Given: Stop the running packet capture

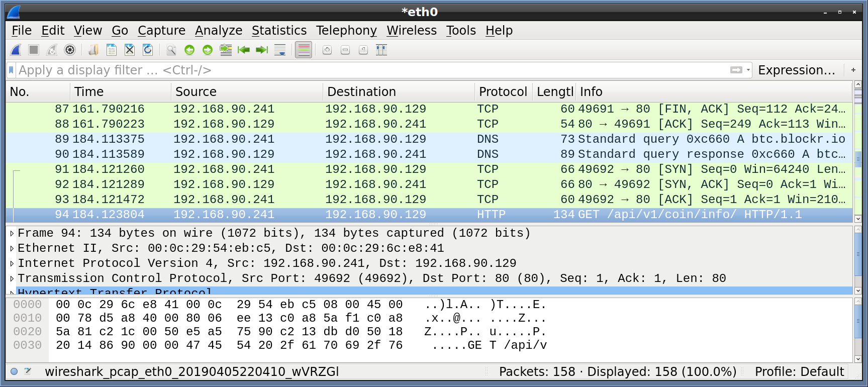Looking at the screenshot, I should [x=34, y=50].
